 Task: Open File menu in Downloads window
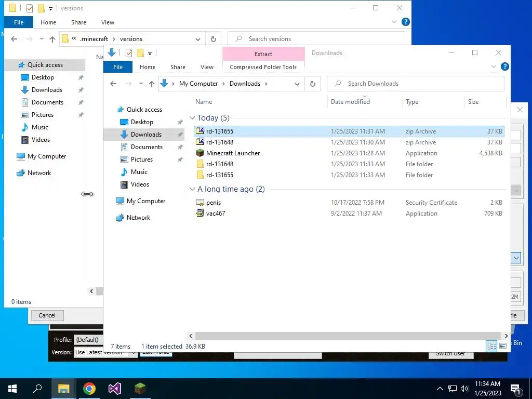point(118,67)
